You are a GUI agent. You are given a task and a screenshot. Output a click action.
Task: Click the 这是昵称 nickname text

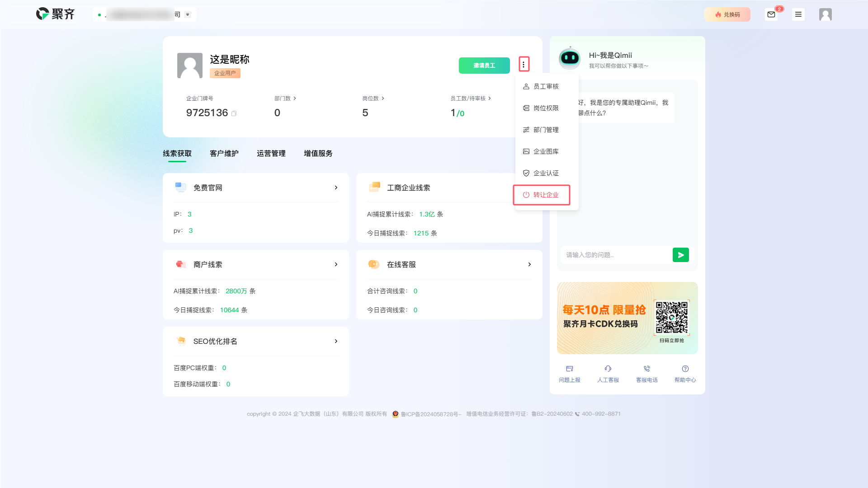click(230, 60)
